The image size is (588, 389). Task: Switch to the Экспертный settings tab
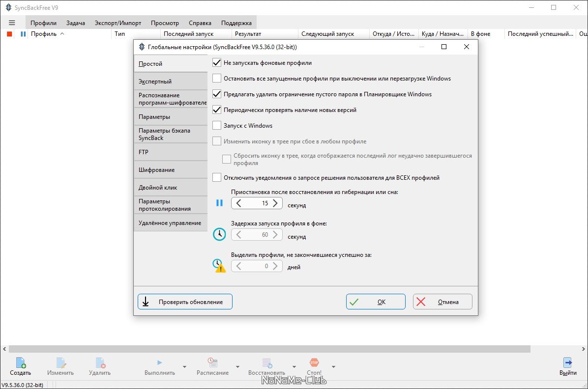[x=171, y=82]
